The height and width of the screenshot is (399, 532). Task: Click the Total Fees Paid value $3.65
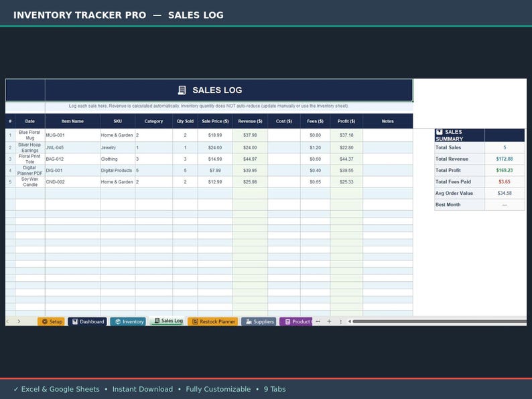click(x=505, y=181)
